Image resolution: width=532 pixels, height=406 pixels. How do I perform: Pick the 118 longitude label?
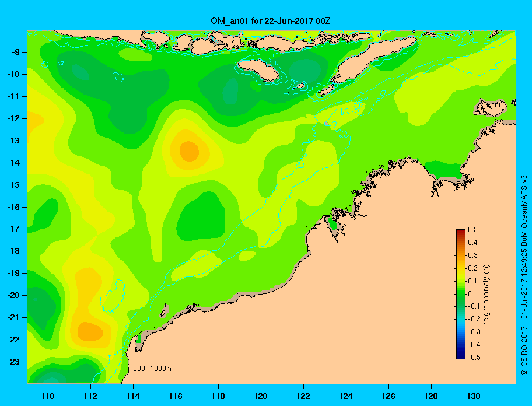218,396
